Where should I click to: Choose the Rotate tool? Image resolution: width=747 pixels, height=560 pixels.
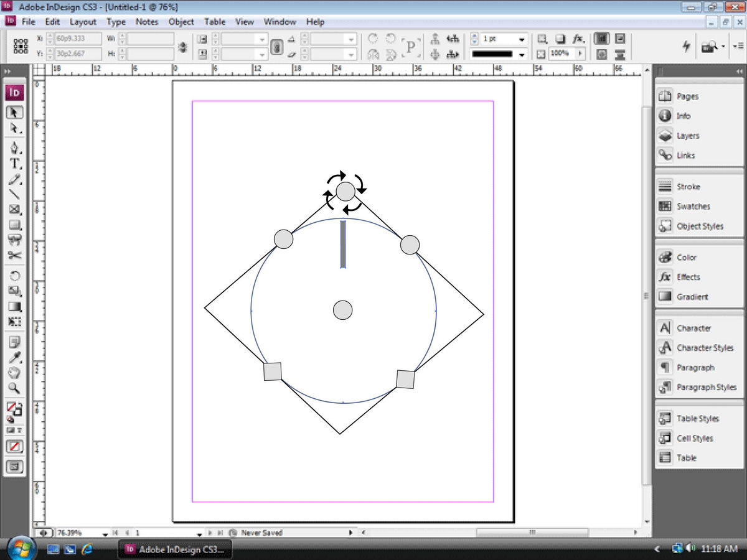pyautogui.click(x=15, y=276)
